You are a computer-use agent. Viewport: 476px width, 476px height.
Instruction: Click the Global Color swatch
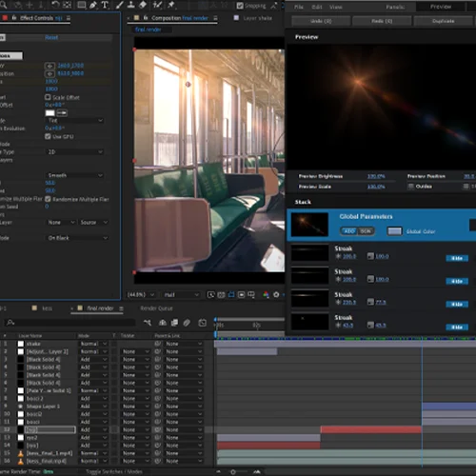click(394, 231)
